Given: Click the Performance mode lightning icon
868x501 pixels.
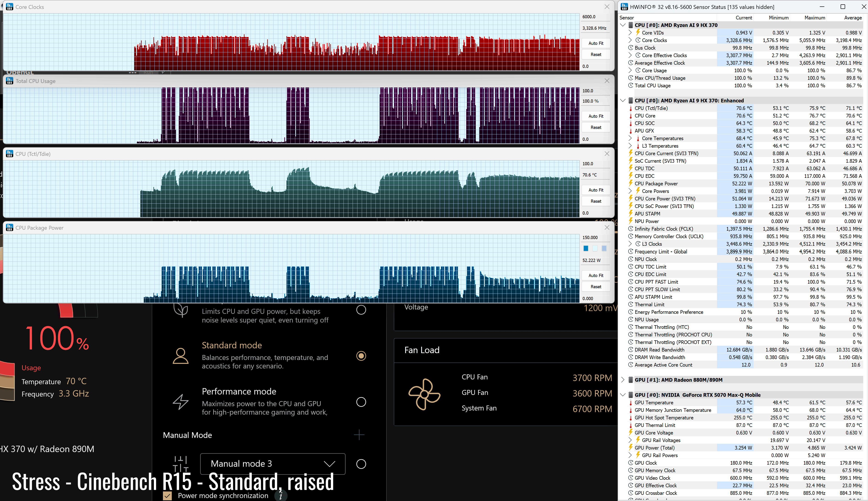Looking at the screenshot, I should coord(180,402).
